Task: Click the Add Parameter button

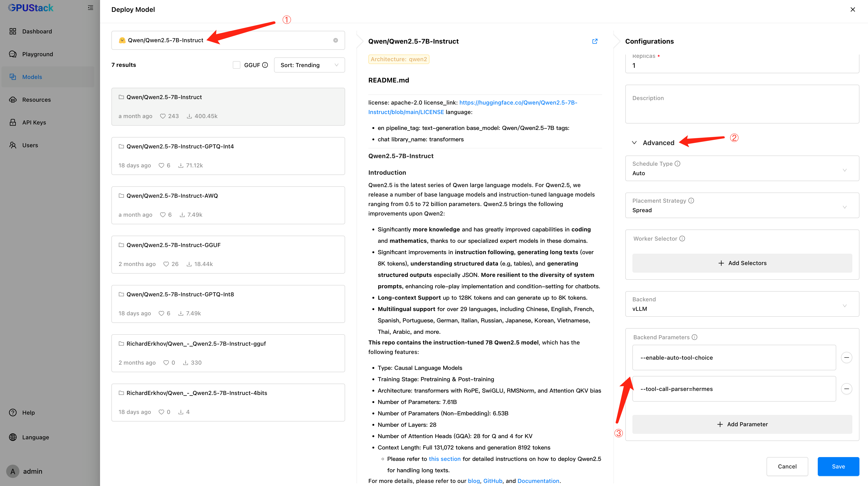Action: [742, 424]
